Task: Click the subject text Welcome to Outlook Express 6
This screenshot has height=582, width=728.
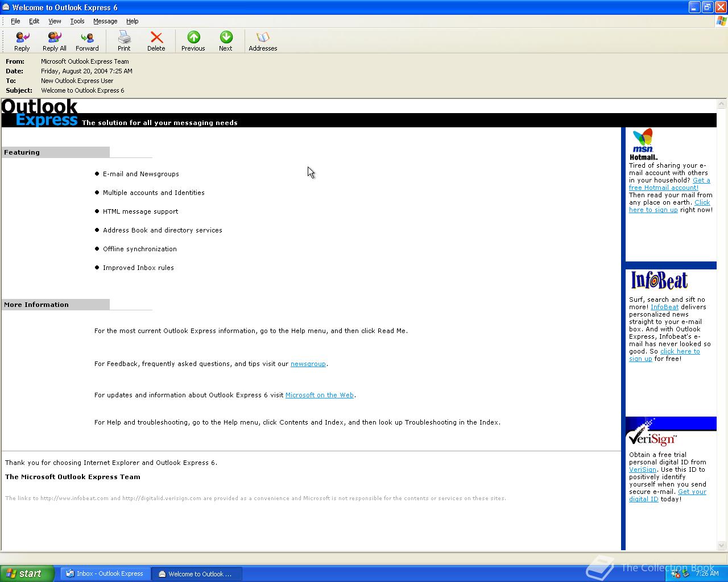Action: click(82, 90)
